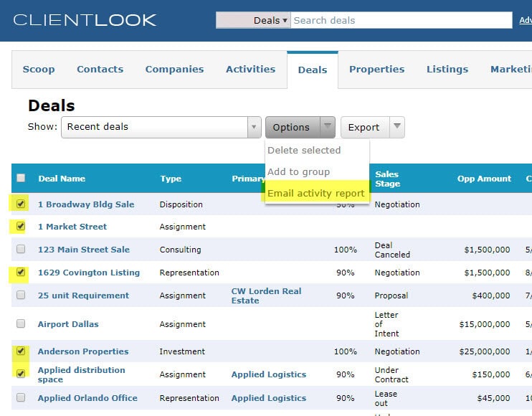Click the Deal Canceled stage cell

coord(392,250)
